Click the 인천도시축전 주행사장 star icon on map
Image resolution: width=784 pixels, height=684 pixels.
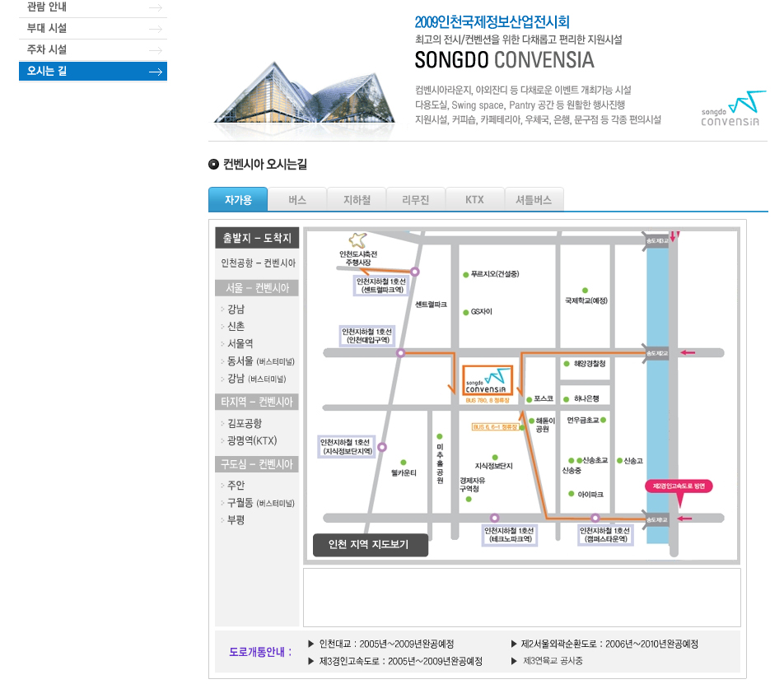(x=357, y=240)
